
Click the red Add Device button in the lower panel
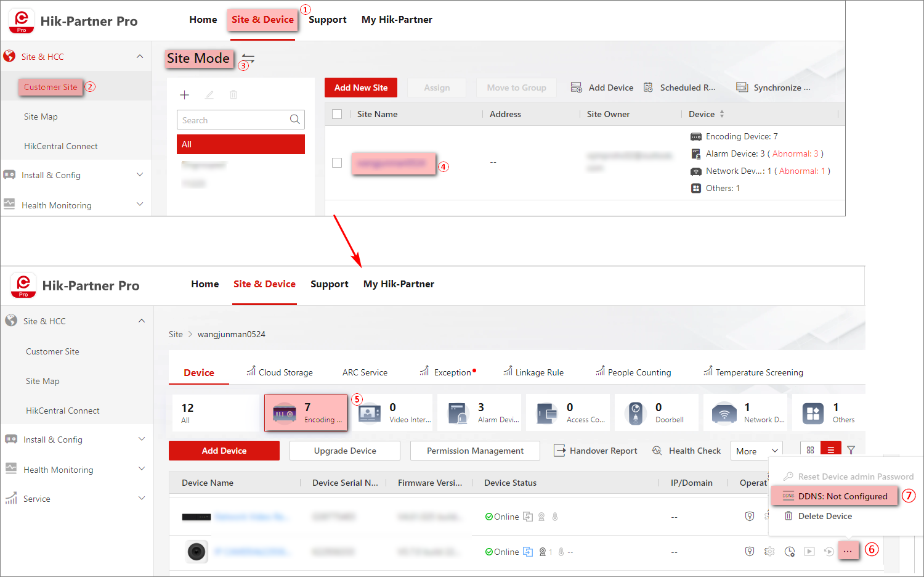[224, 451]
